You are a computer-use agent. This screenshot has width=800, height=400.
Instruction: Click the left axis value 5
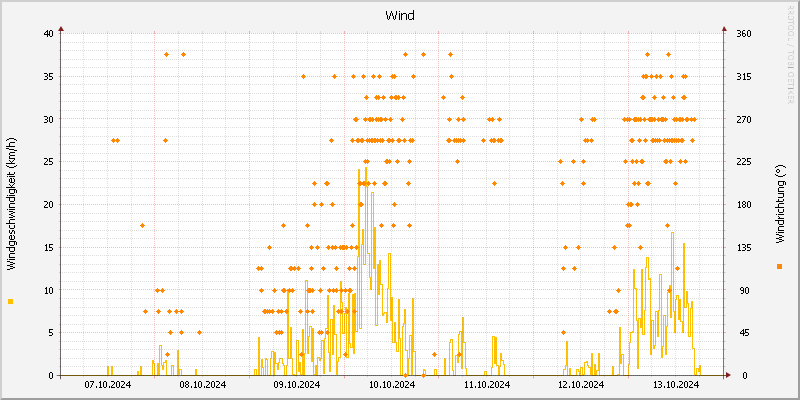[51, 333]
